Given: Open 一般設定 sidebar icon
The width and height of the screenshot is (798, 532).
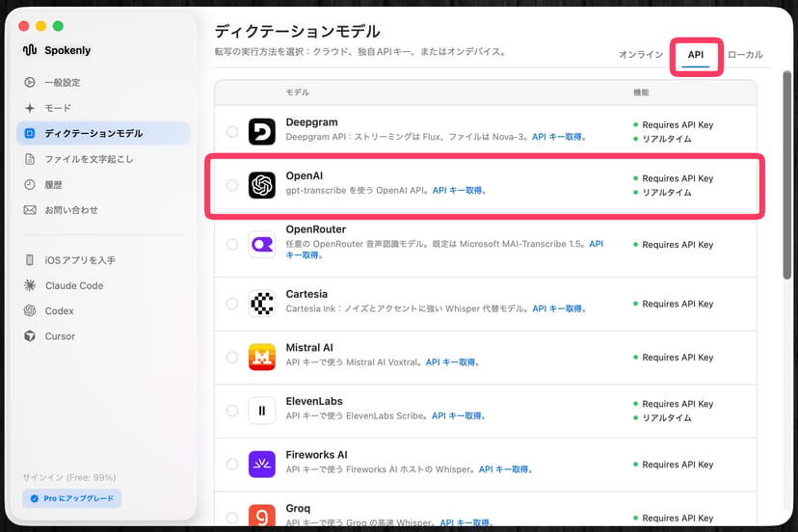Looking at the screenshot, I should [x=30, y=82].
